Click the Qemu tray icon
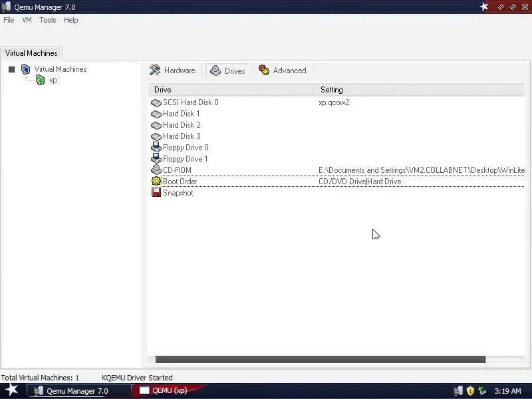This screenshot has width=532, height=399. (458, 391)
